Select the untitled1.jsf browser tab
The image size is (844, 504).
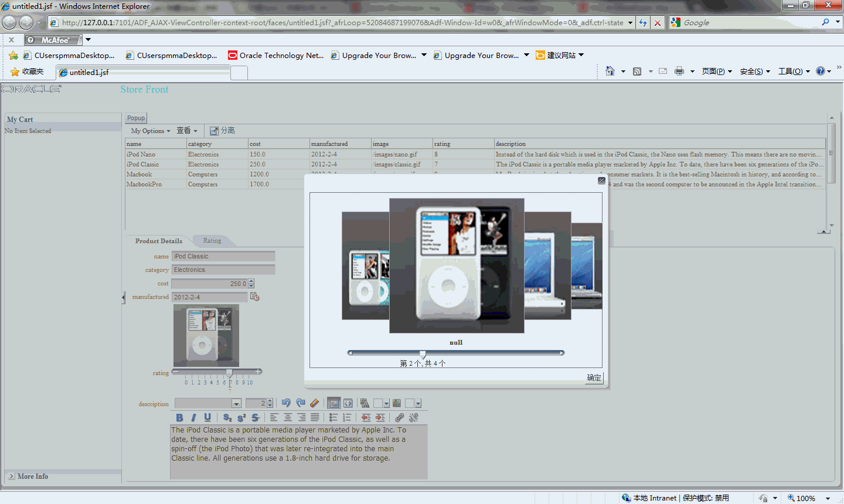tap(143, 72)
